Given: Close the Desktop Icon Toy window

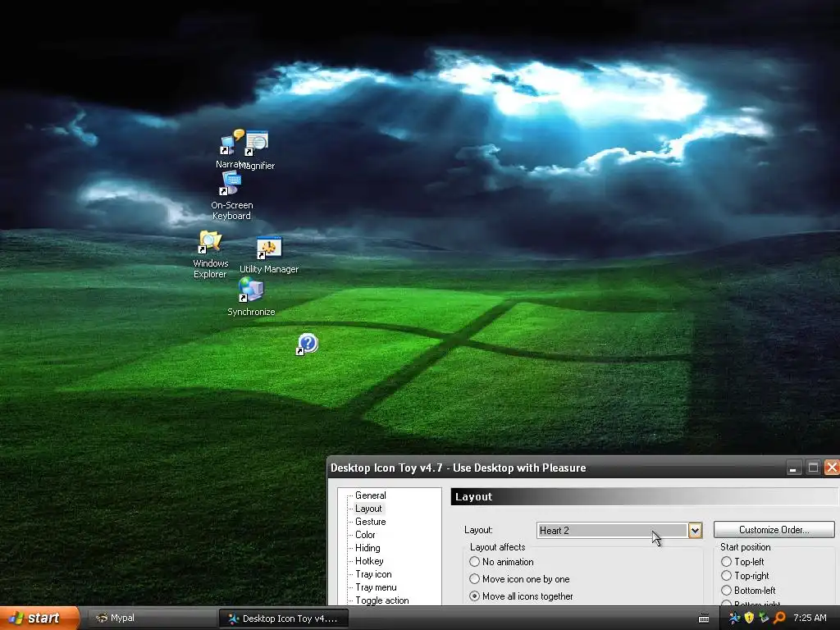Looking at the screenshot, I should click(832, 468).
